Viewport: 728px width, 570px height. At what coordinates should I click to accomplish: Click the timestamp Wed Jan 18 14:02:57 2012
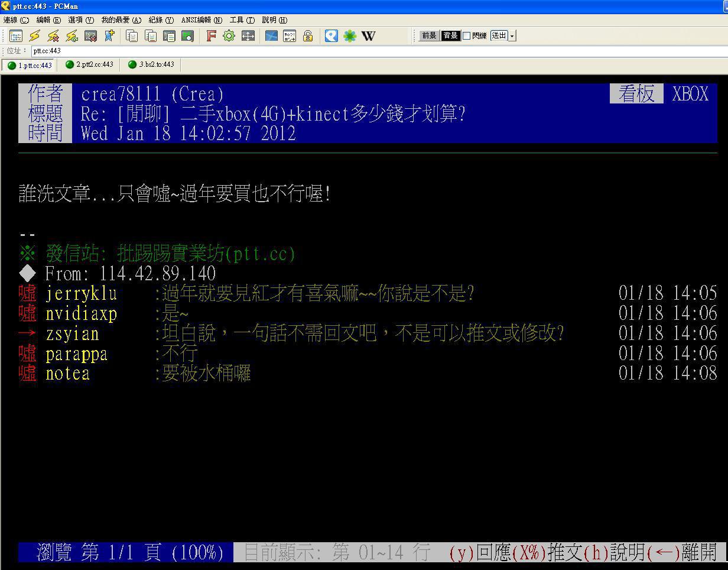pyautogui.click(x=188, y=133)
